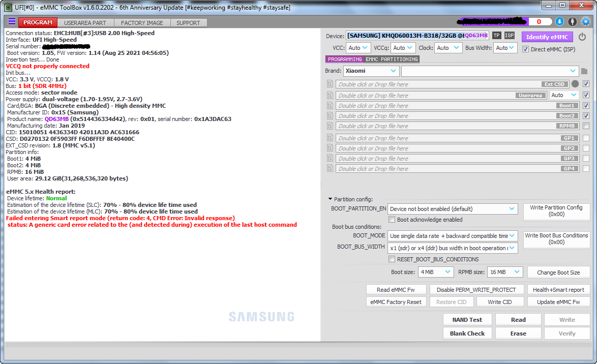Click the file icon on the GP2 row
This screenshot has width=597, height=364.
[x=330, y=148]
